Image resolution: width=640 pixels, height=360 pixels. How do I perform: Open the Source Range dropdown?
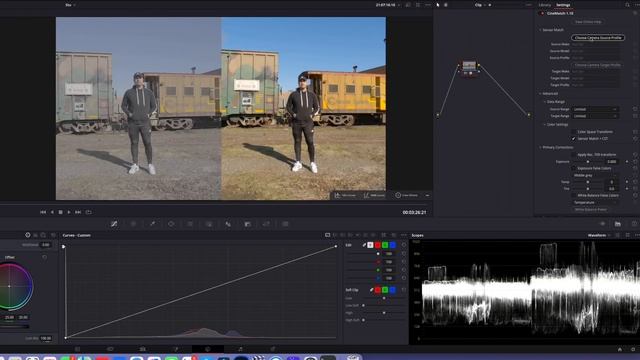[x=595, y=109]
